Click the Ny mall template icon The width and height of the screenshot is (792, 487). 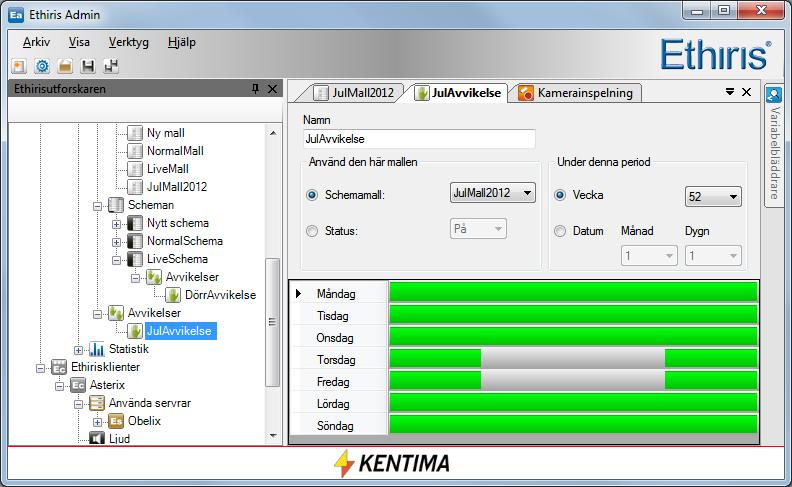(x=135, y=133)
